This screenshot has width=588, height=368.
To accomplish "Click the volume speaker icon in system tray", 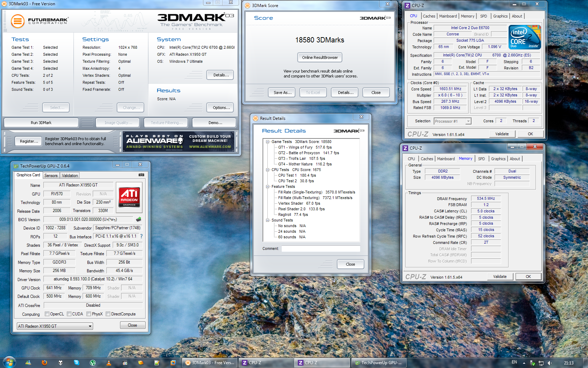I will [549, 363].
